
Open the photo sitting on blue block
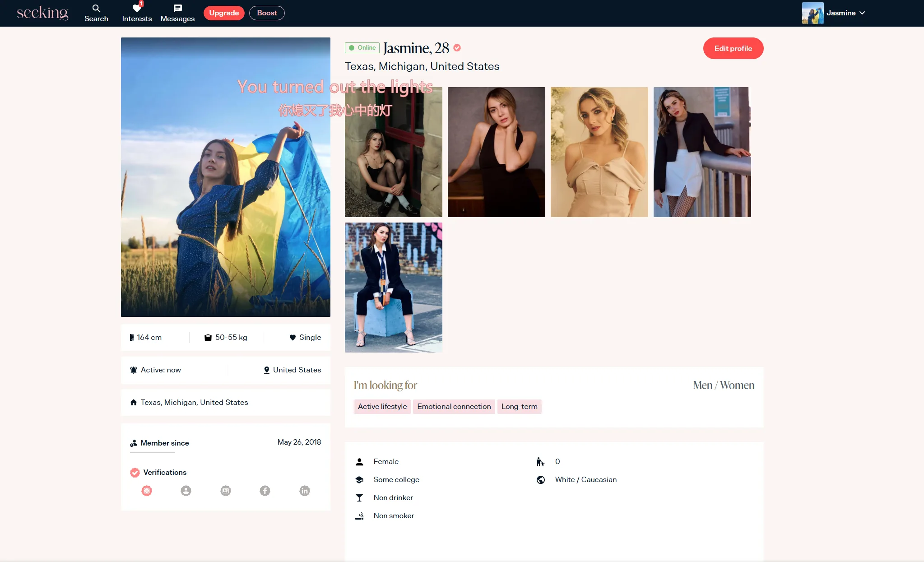pyautogui.click(x=393, y=288)
